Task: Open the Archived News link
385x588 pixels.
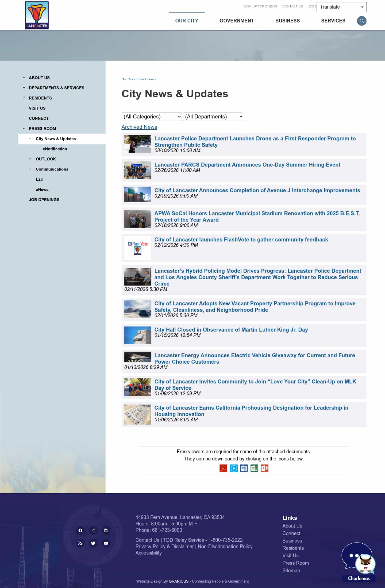Action: point(139,127)
